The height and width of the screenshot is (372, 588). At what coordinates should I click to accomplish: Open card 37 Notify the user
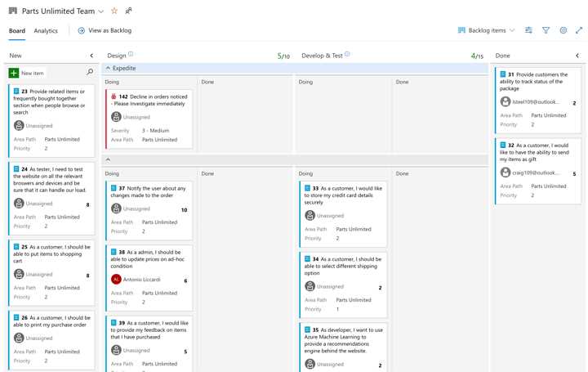(x=148, y=191)
